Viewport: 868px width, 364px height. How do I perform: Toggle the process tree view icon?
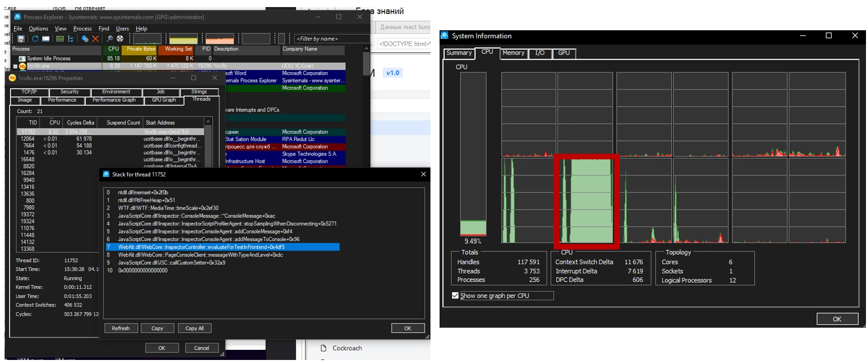(x=71, y=39)
